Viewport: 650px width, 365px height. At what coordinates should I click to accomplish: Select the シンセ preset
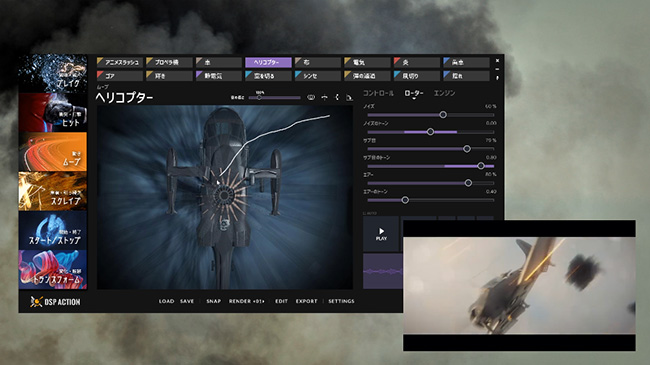pos(318,76)
